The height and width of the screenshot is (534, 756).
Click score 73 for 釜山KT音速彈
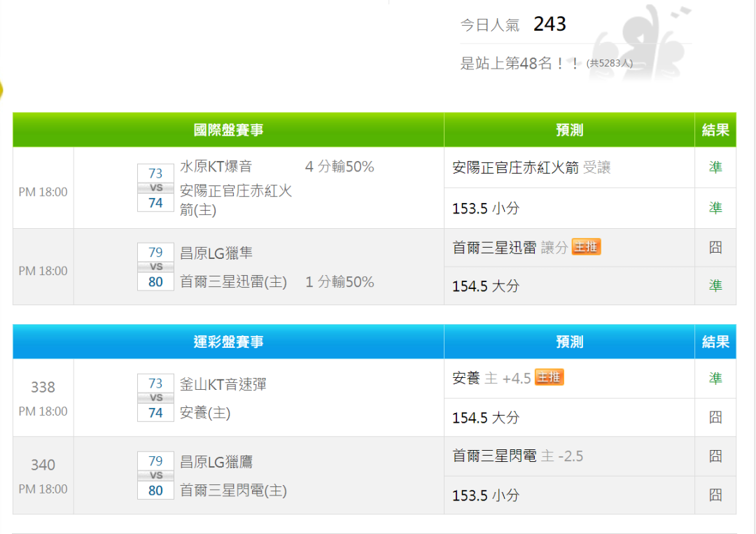[x=155, y=384]
